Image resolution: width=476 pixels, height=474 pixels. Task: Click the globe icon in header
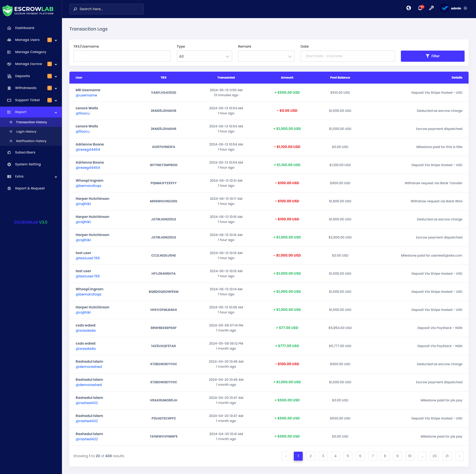pos(409,8)
